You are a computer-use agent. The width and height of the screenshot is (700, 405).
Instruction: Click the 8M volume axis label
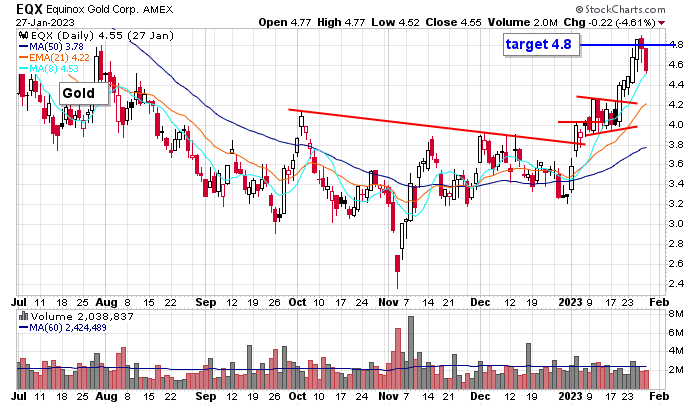[676, 314]
